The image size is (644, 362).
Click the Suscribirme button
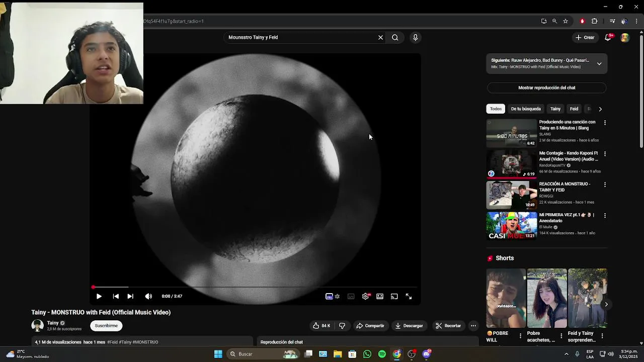(x=106, y=326)
